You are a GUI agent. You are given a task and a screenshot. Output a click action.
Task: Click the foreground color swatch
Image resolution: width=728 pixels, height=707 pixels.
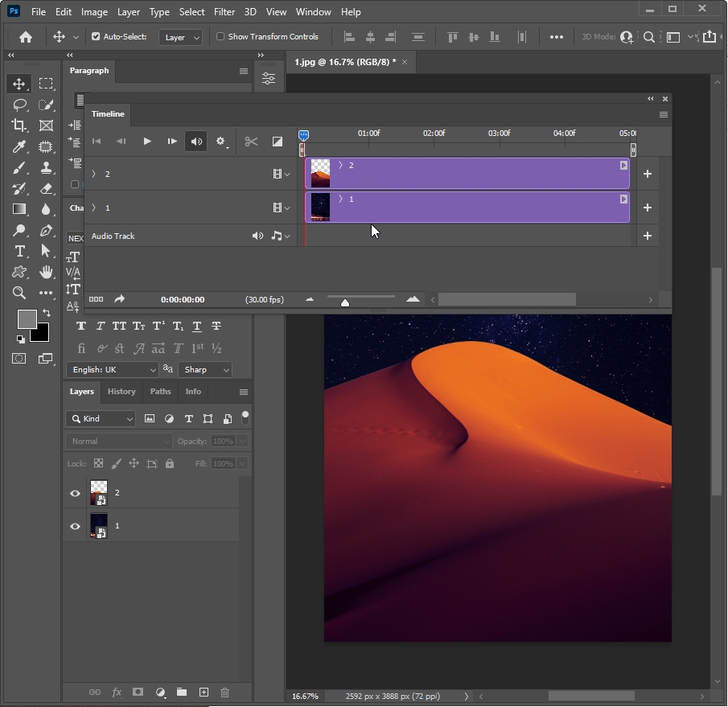coord(27,319)
